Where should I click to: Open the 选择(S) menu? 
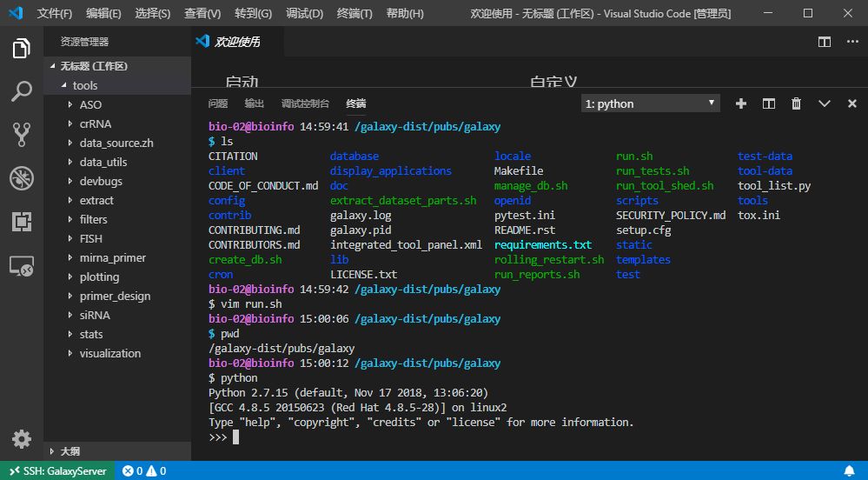[153, 13]
